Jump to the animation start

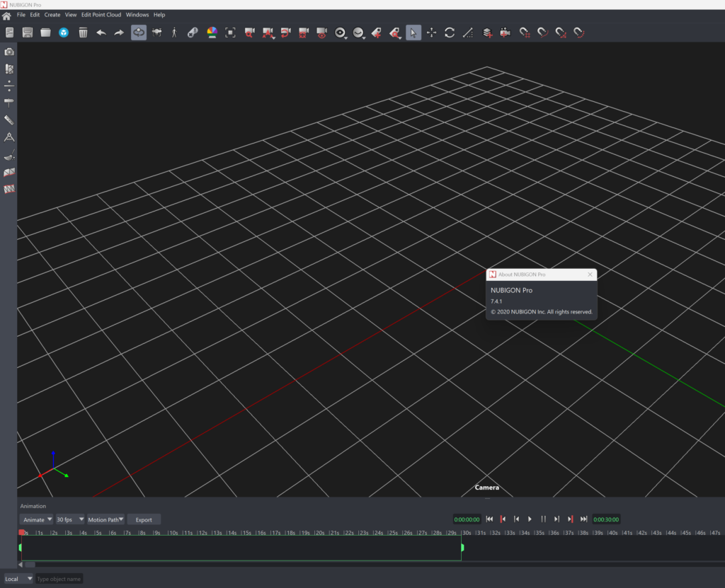tap(489, 519)
